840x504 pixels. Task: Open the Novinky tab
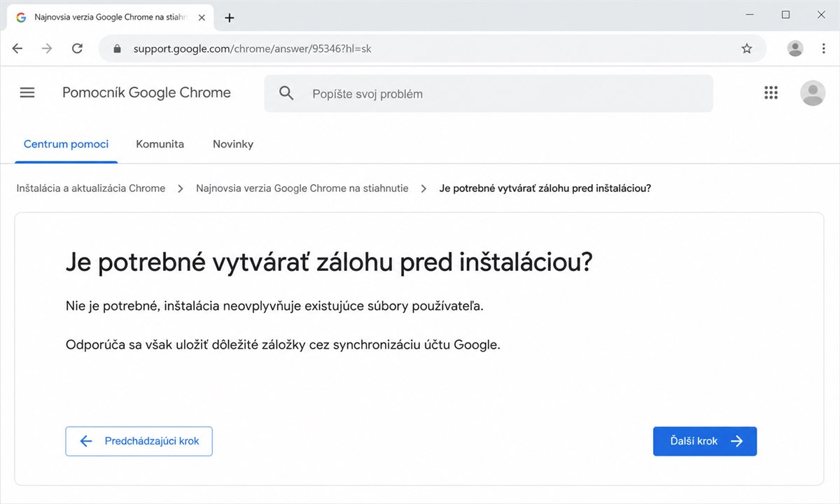tap(233, 144)
